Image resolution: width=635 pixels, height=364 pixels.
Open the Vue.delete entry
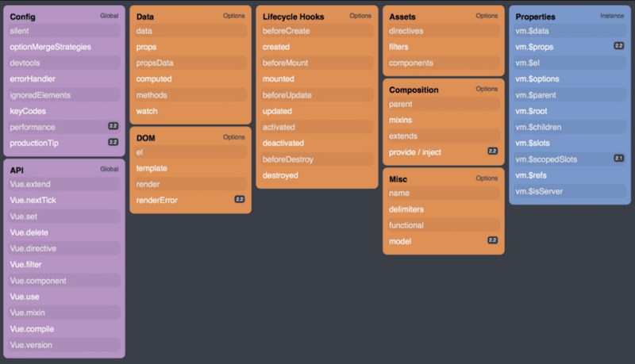click(x=64, y=232)
